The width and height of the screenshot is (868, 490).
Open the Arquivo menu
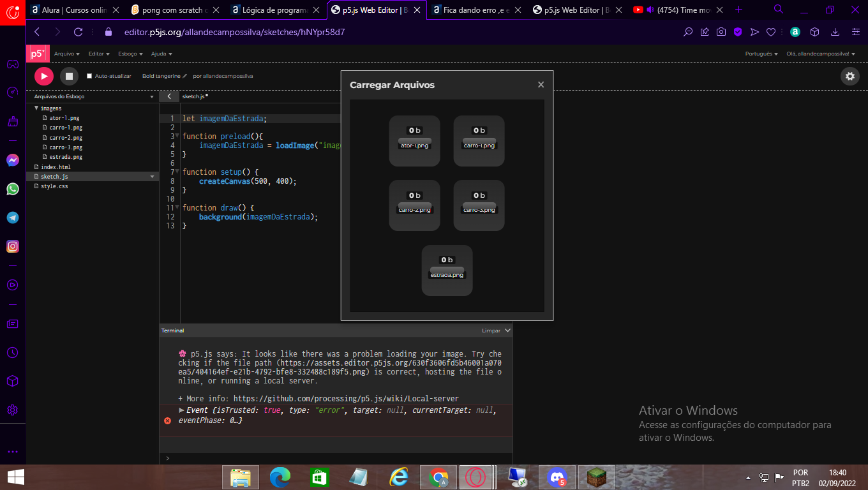pyautogui.click(x=66, y=54)
